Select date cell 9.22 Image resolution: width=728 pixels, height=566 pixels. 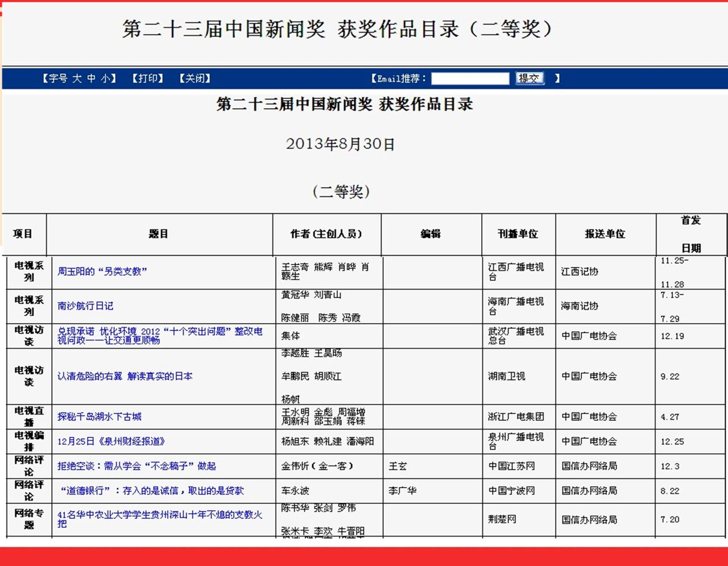click(x=691, y=376)
